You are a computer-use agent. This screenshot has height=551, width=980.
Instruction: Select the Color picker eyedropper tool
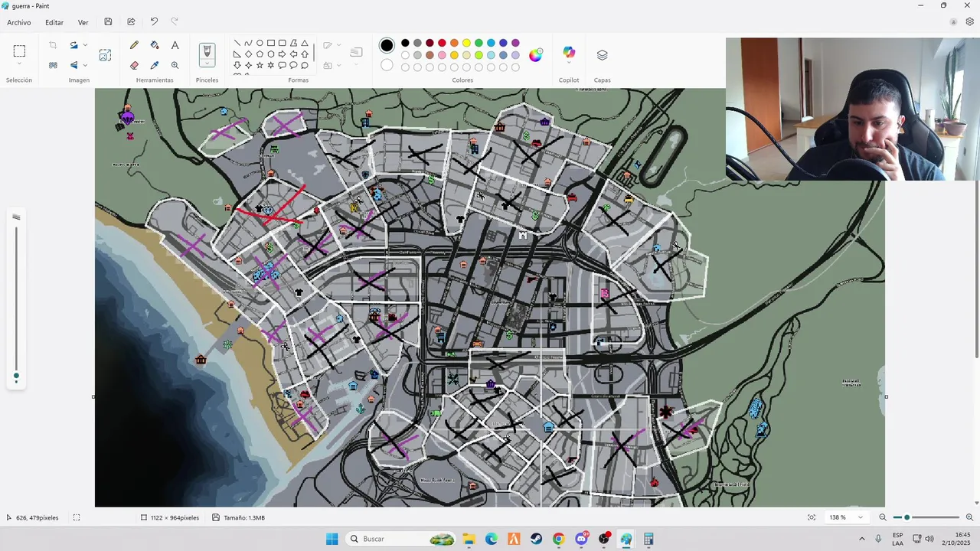click(x=155, y=66)
